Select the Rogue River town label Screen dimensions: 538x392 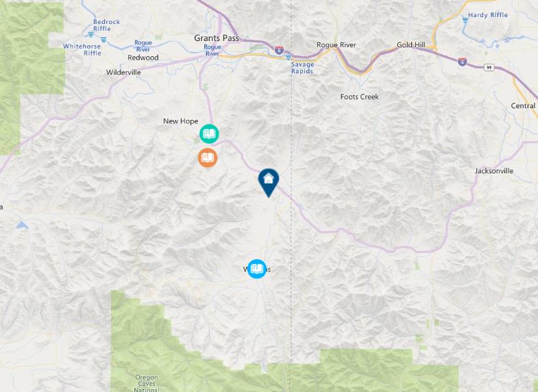[337, 45]
